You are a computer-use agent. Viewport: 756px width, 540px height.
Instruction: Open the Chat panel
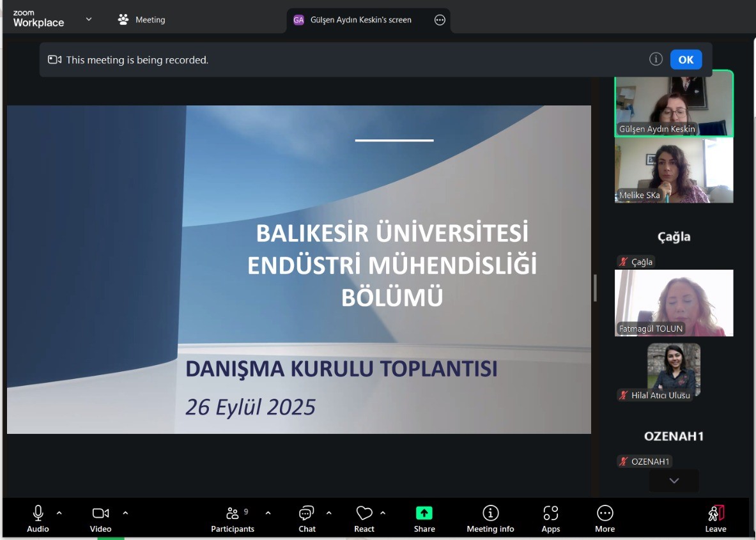[x=307, y=519]
